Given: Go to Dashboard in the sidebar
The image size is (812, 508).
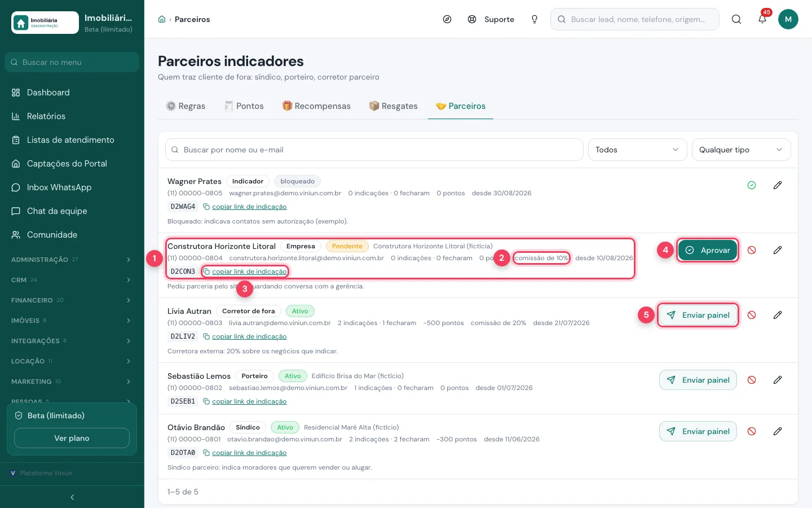Looking at the screenshot, I should click(x=72, y=93).
